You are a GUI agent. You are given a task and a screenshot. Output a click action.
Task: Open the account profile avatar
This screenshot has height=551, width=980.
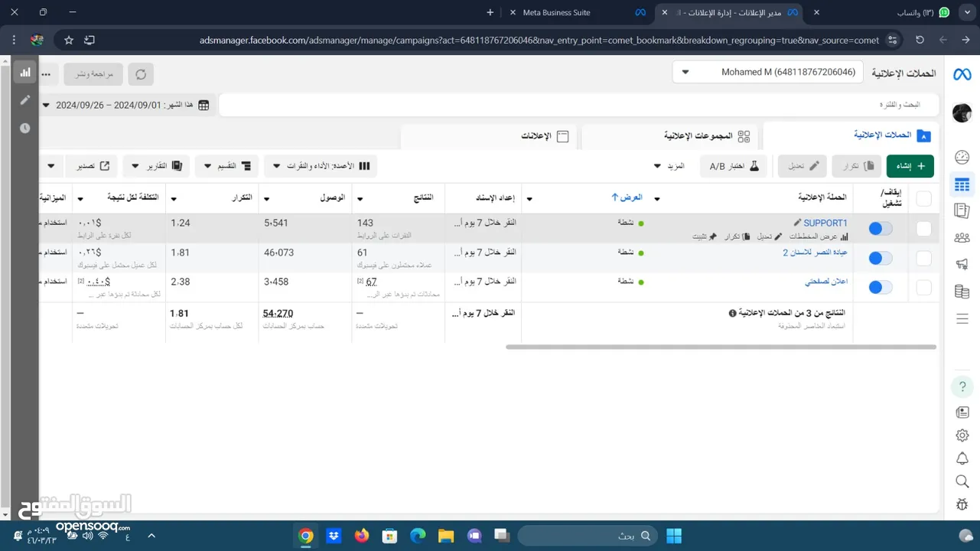962,113
